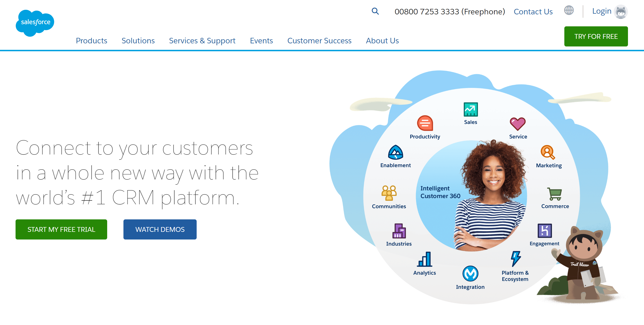Click the Engagement label text
The width and height of the screenshot is (644, 325).
tap(544, 244)
